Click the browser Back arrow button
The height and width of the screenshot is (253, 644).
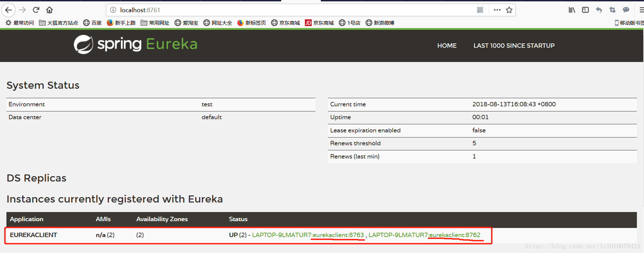click(8, 10)
